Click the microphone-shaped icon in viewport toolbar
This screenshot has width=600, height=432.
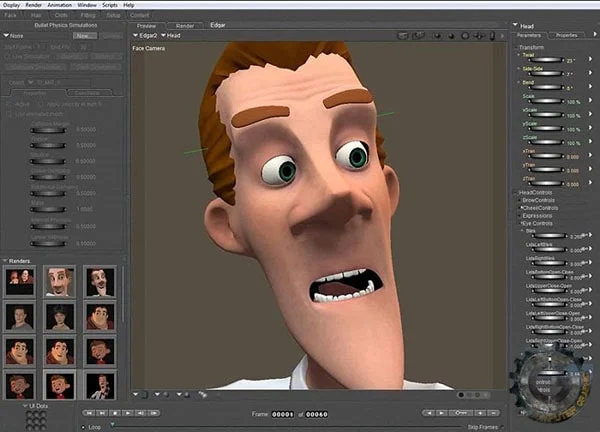pyautogui.click(x=492, y=36)
